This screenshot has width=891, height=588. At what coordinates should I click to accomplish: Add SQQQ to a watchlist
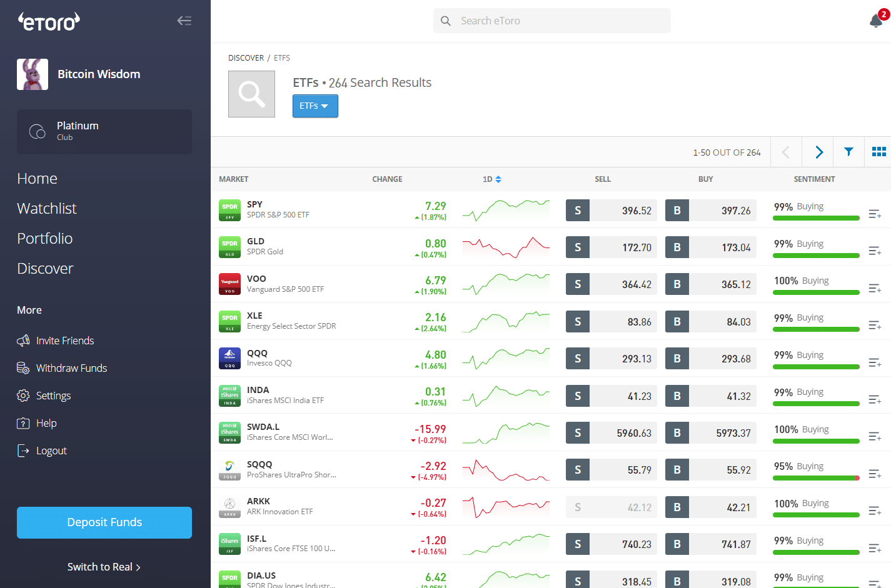click(875, 474)
